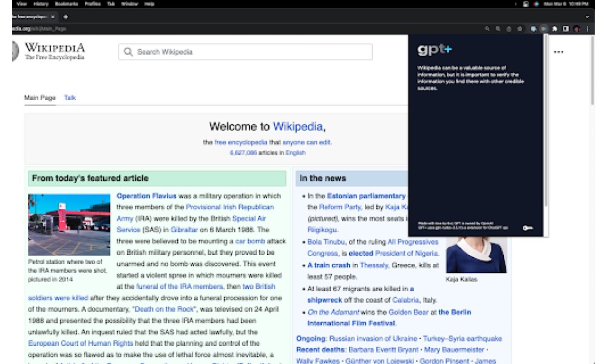Open the 'Death on the Rock' link

tap(164, 309)
